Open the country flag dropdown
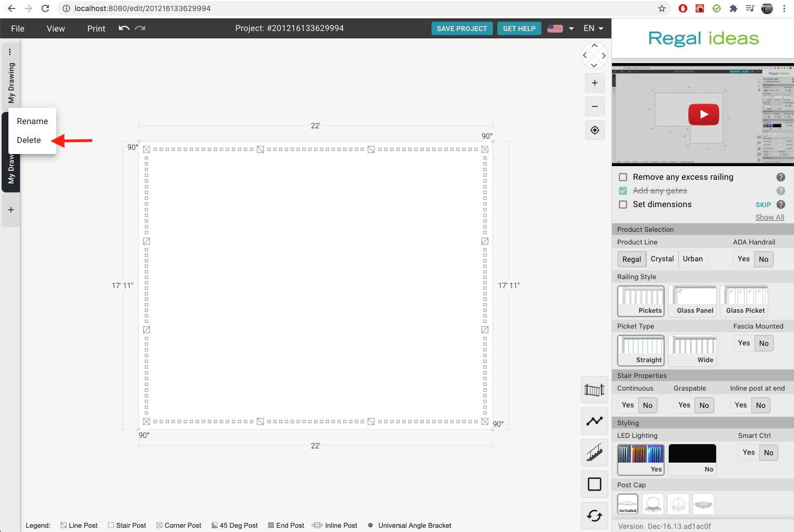 [560, 28]
